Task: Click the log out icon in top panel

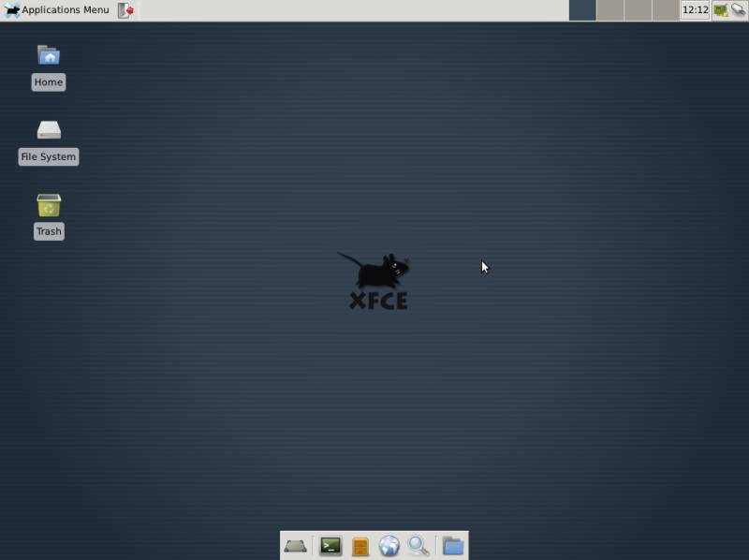Action: [125, 10]
